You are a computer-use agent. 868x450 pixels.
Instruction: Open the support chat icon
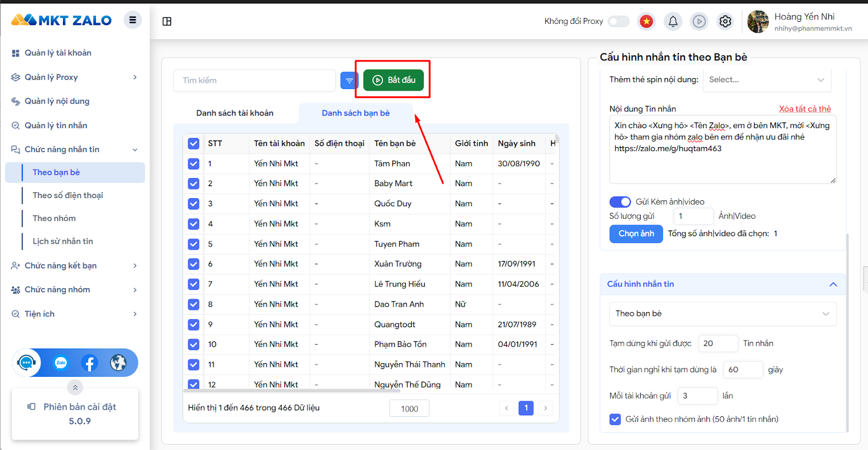point(27,363)
